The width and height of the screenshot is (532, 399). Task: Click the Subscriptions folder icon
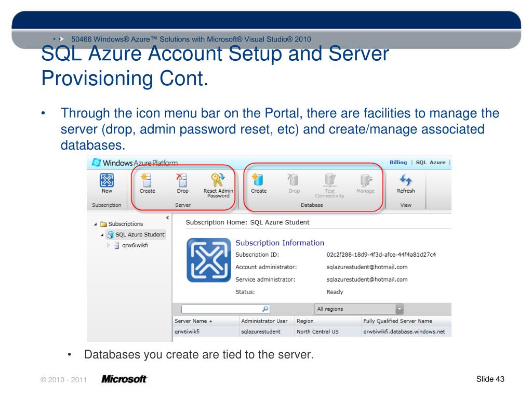(103, 224)
